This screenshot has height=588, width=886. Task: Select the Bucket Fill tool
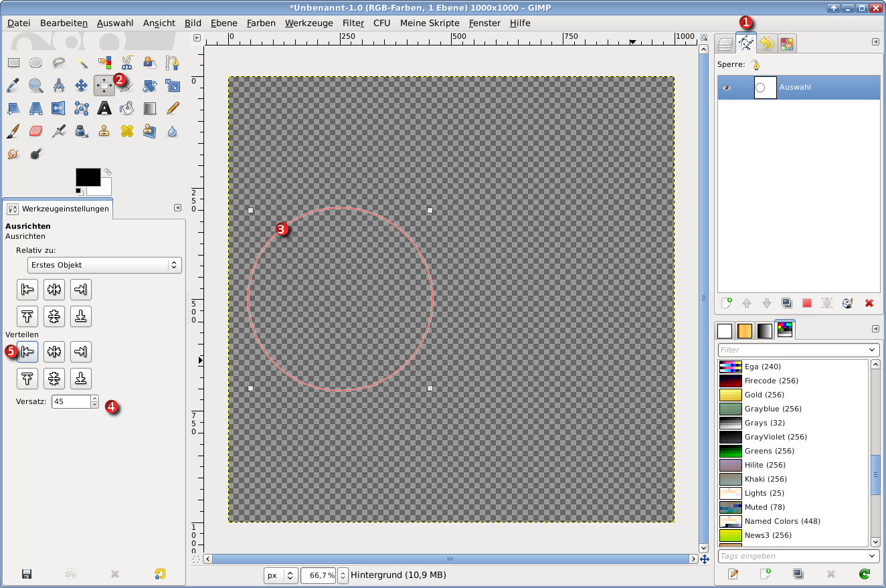point(127,108)
